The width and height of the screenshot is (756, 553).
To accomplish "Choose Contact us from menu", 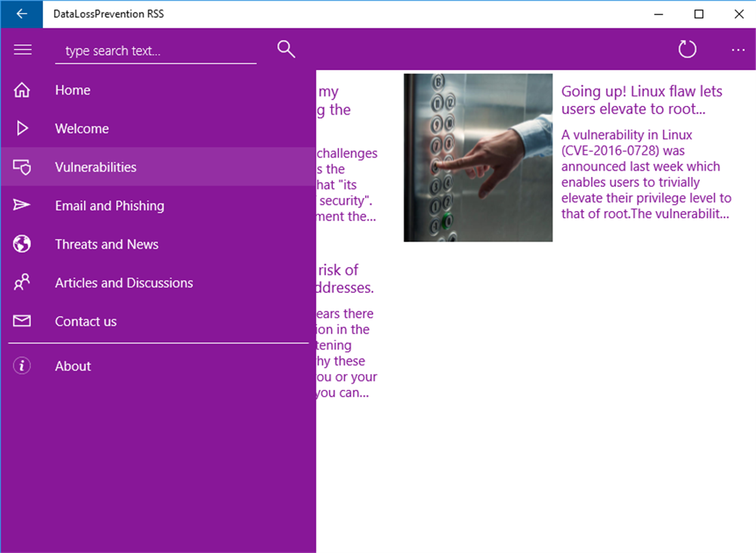I will [158, 322].
